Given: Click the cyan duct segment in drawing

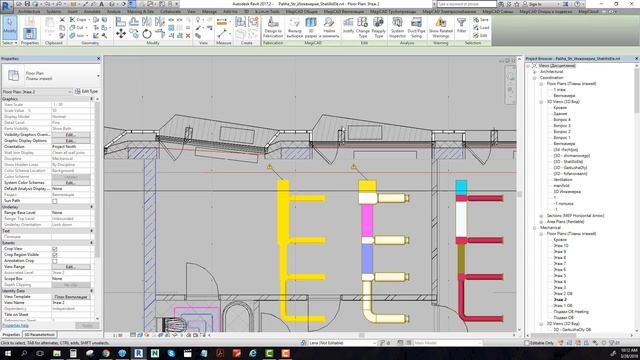Looking at the screenshot, I should click(x=461, y=187).
